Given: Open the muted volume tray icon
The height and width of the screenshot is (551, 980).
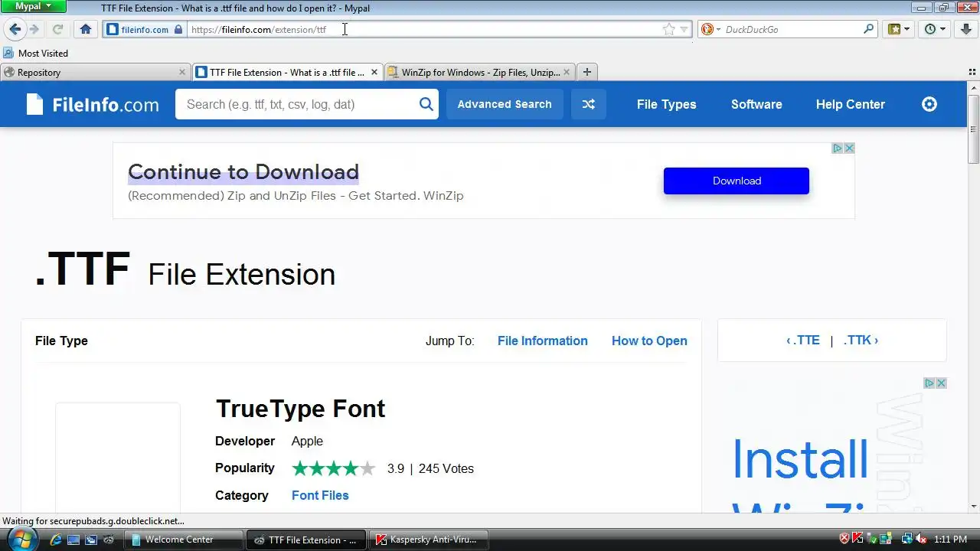Looking at the screenshot, I should [x=921, y=539].
